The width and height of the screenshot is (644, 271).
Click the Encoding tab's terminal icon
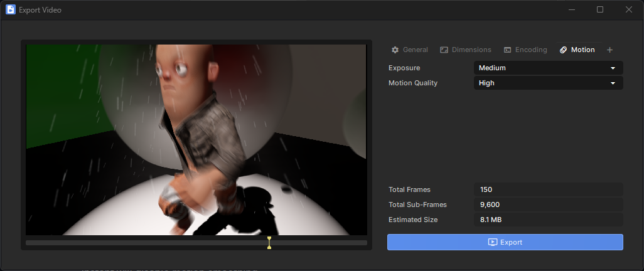pyautogui.click(x=507, y=50)
